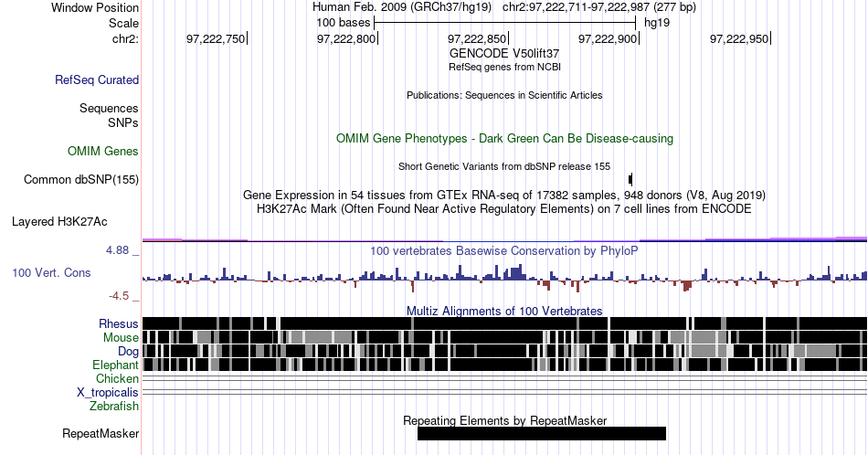Image resolution: width=868 pixels, height=455 pixels.
Task: Click the chr2: ruler label
Action: pos(125,38)
